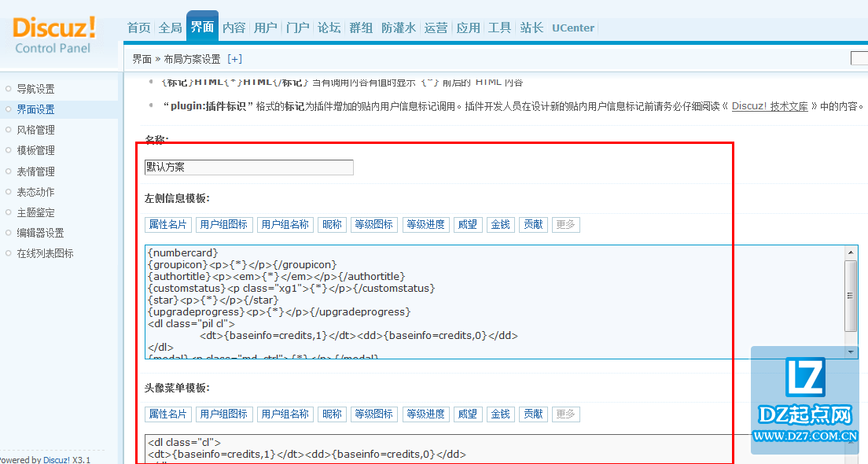Screen dimensions: 868x464
Task: Open 编辑器设置 in the sidebar
Action: (x=40, y=233)
